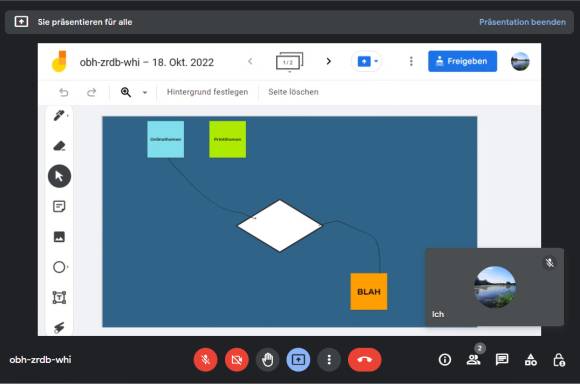Toggle the camera off button
The width and height of the screenshot is (580, 384).
(x=237, y=360)
